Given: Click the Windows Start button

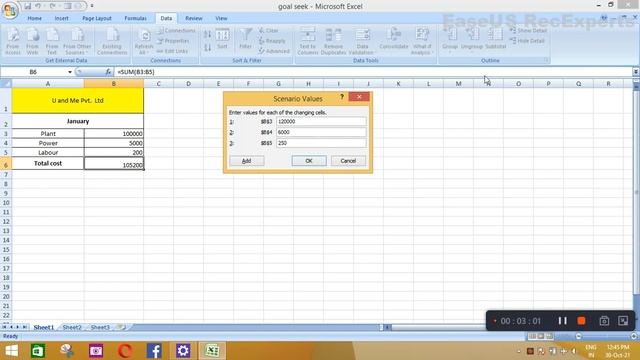Looking at the screenshot, I should pos(11,351).
